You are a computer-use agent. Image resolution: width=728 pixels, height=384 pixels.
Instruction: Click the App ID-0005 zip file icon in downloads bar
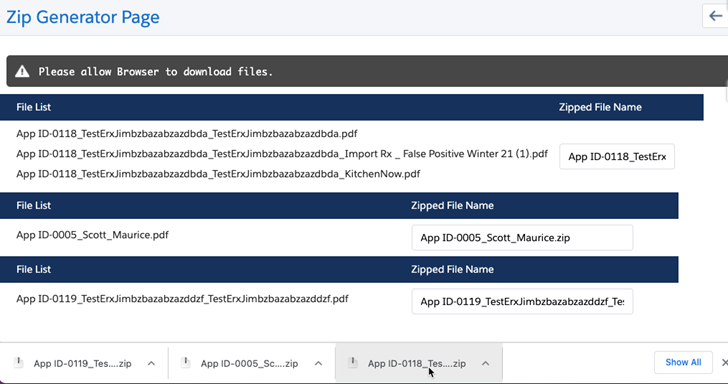pyautogui.click(x=186, y=363)
